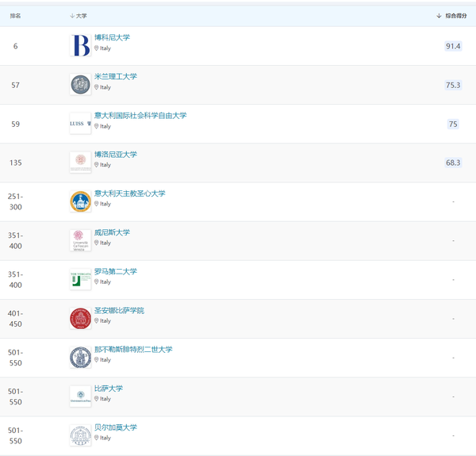Viewport: 476px width, 456px height.
Task: Open the 博科尼大学 link
Action: [x=112, y=37]
